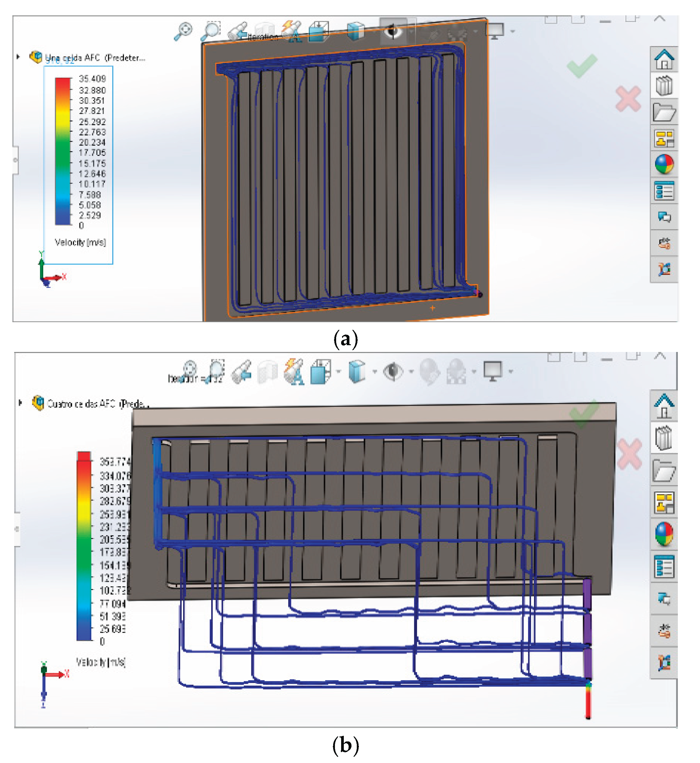This screenshot has width=700, height=763.
Task: Open display style cube dropdown arrow in lower toolbar
Action: click(375, 371)
